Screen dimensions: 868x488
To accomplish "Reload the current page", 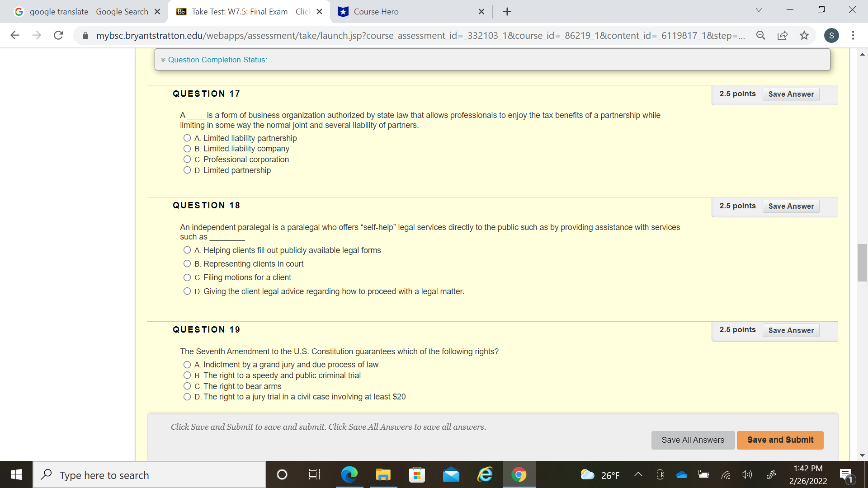I will click(x=58, y=35).
